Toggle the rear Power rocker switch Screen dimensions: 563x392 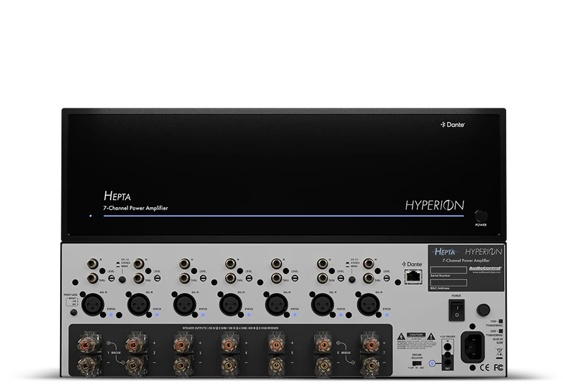pyautogui.click(x=456, y=310)
